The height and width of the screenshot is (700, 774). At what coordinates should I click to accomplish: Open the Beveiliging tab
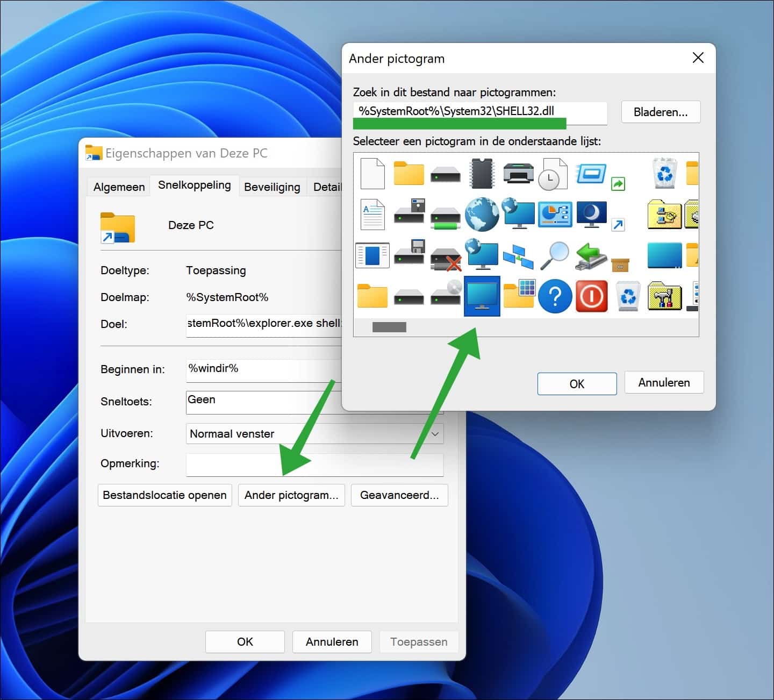[272, 187]
